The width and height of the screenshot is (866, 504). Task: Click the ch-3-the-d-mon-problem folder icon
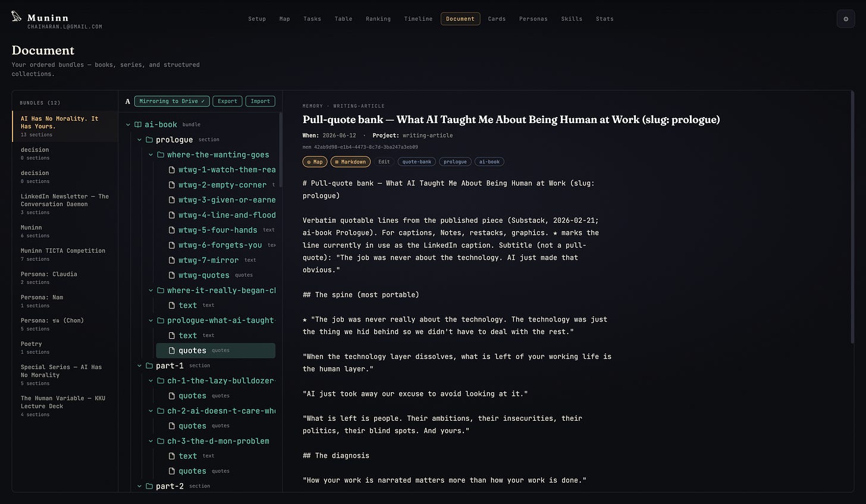click(161, 441)
